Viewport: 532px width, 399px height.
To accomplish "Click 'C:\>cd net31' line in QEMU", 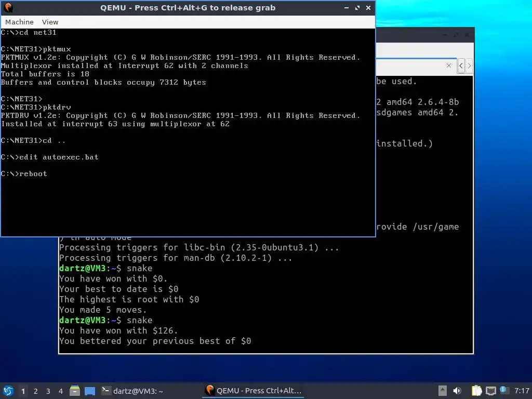I will [x=29, y=33].
